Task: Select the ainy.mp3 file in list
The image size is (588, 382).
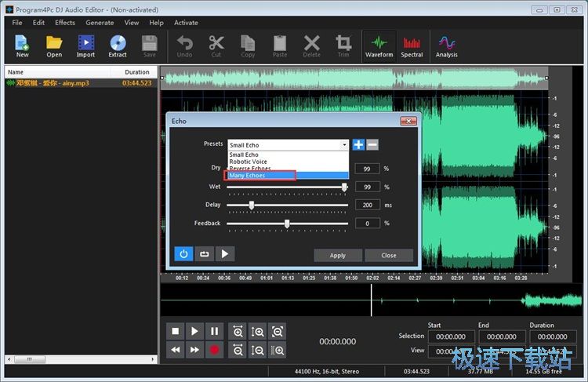Action: tap(81, 83)
